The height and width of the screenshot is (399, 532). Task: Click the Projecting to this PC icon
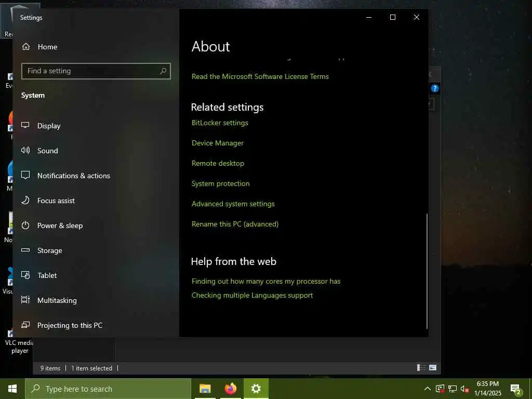[25, 325]
